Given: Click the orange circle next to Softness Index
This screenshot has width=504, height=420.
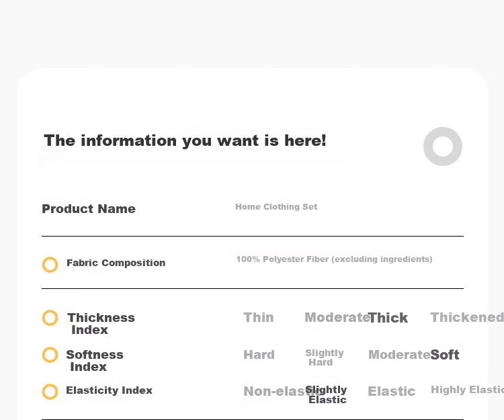Looking at the screenshot, I should [50, 355].
